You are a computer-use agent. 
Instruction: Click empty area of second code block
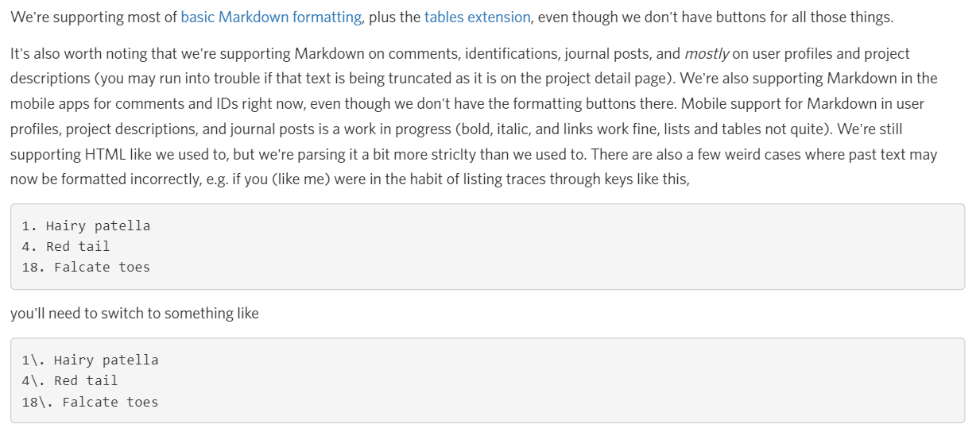556,380
